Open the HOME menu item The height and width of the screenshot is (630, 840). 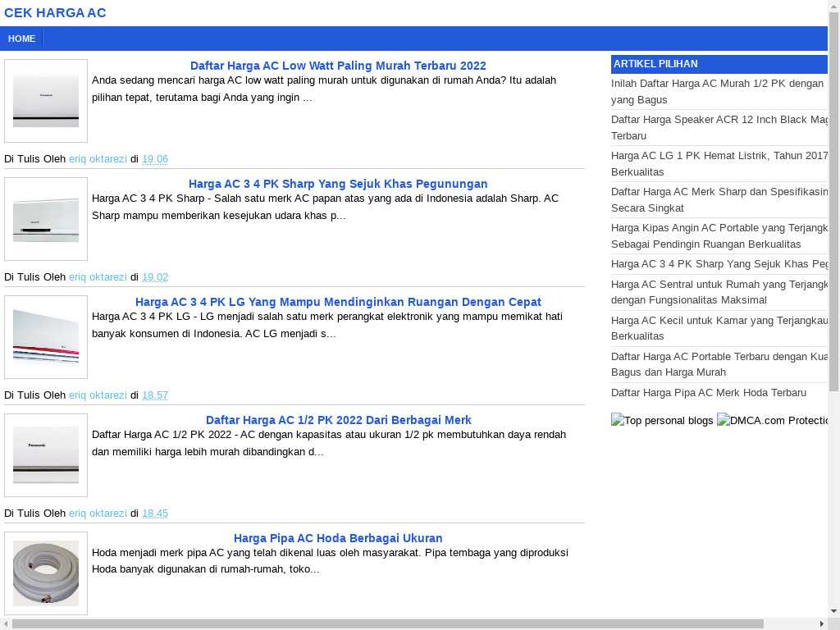pyautogui.click(x=21, y=39)
